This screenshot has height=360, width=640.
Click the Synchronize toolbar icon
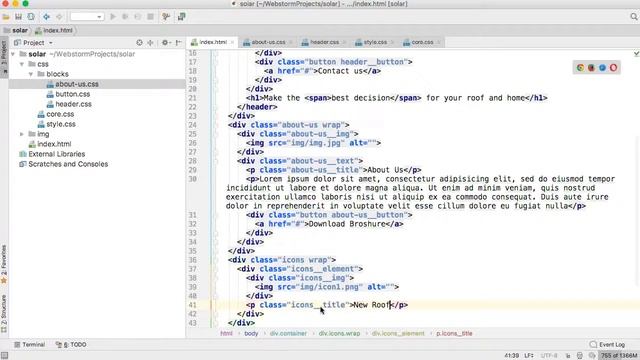pos(31,17)
